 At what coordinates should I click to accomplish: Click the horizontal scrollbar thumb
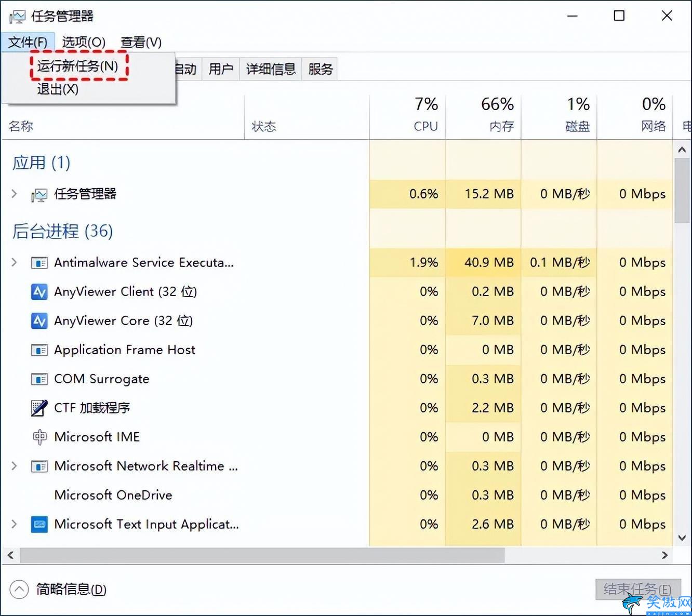262,555
